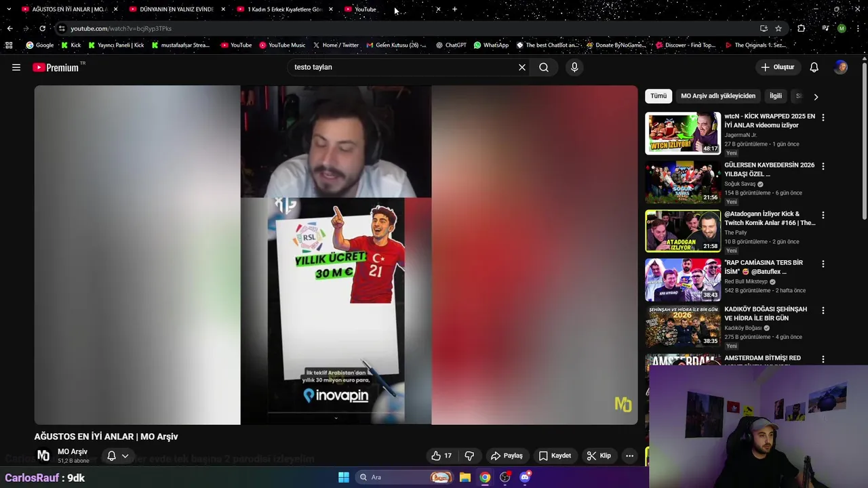Switch to DÜNYANIN EN YALNIZ EVİNDE tab
Viewport: 868px width, 488px height.
pyautogui.click(x=176, y=9)
